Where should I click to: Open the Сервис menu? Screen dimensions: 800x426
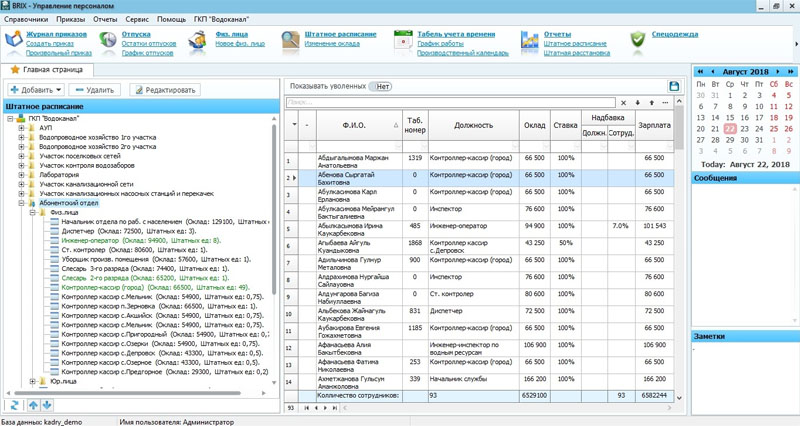tap(137, 19)
